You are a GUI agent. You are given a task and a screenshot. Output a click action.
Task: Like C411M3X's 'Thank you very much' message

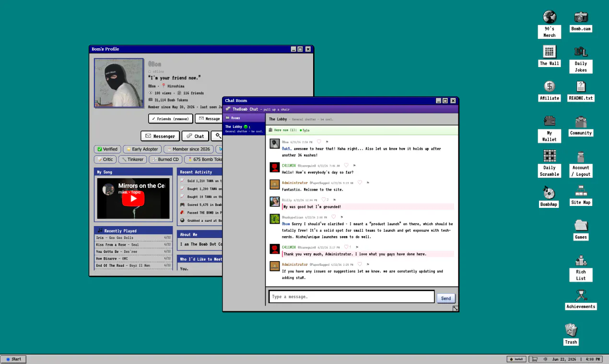pyautogui.click(x=348, y=247)
